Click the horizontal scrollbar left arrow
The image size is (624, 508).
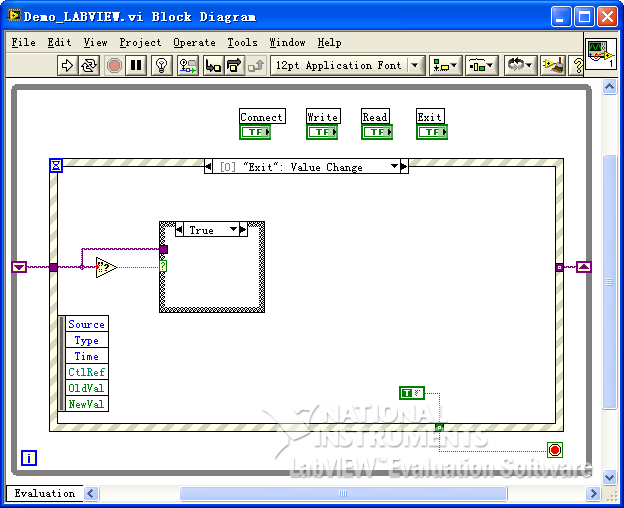[91, 494]
